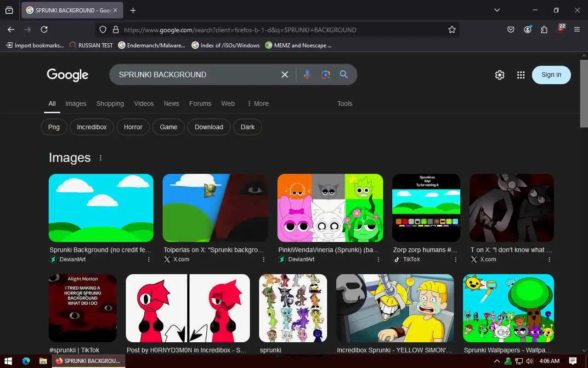Open the Extensions puzzle icon
This screenshot has width=588, height=368.
click(544, 29)
